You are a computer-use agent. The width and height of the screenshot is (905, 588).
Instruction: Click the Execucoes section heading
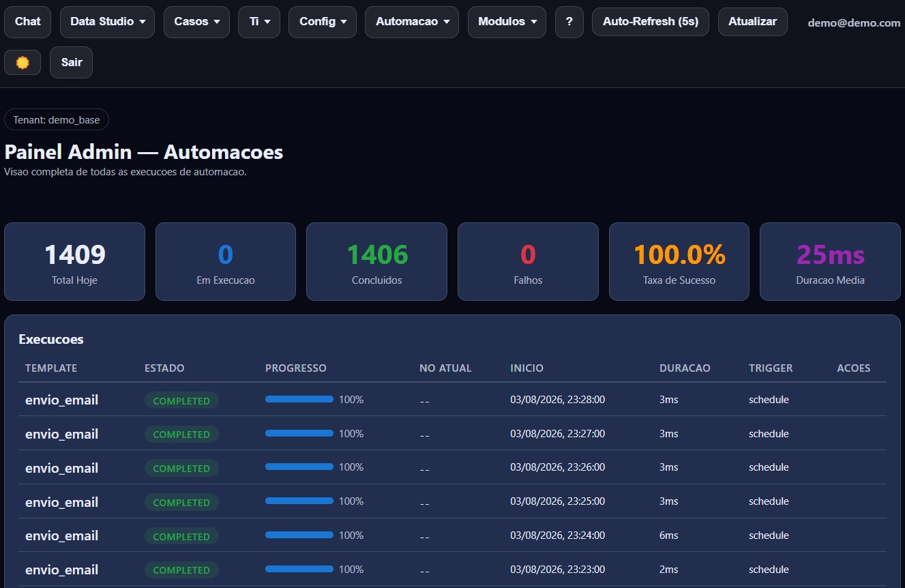coord(51,339)
